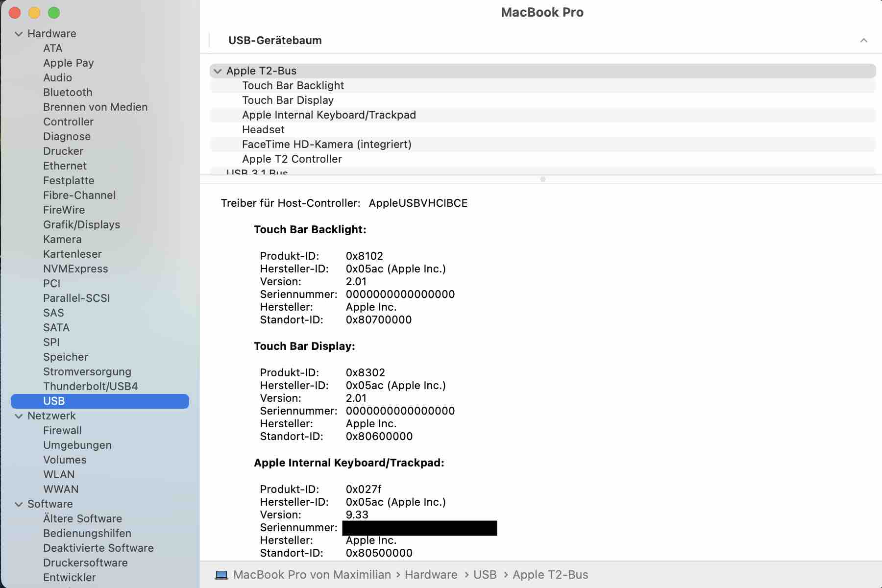Show Deaktivierte Software list
The height and width of the screenshot is (588, 882).
click(x=98, y=548)
